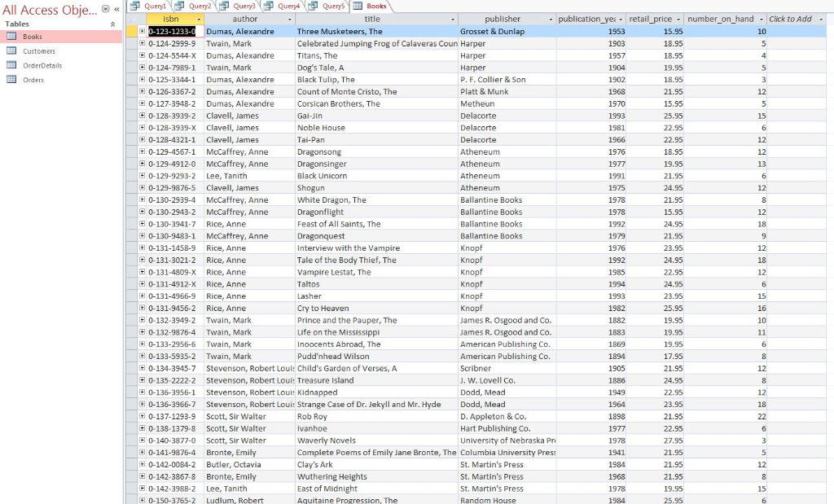Select the record selector for Three Musketeers row
Viewport: 834px width, 504px height.
[131, 31]
